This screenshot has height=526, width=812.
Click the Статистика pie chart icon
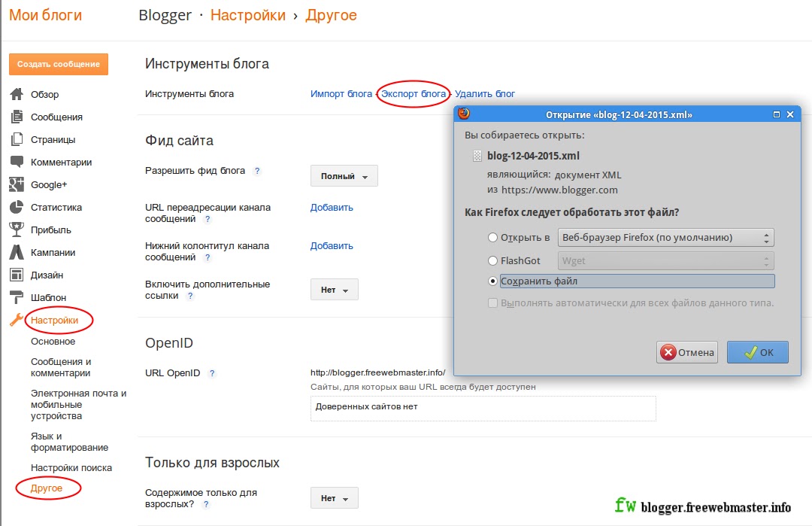(x=17, y=207)
